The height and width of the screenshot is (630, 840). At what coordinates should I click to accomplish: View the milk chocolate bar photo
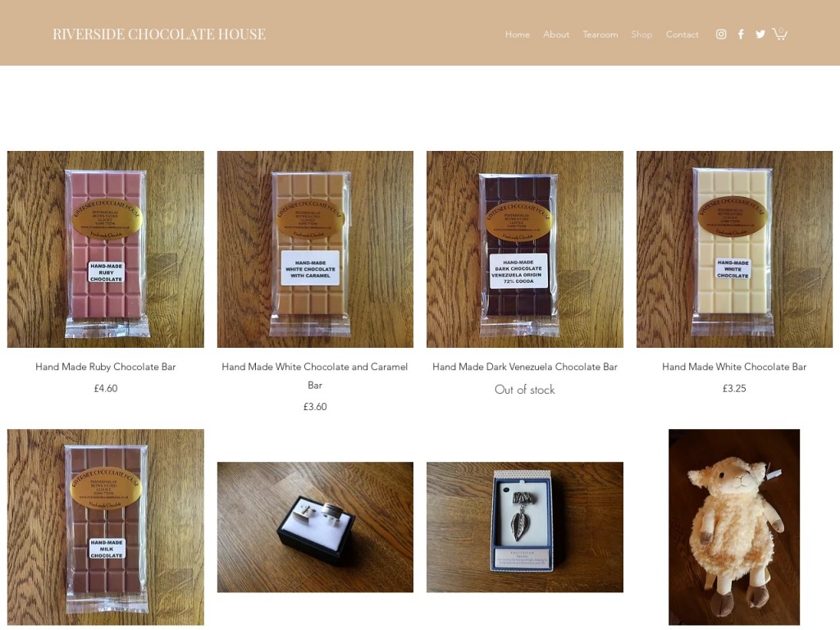point(106,527)
